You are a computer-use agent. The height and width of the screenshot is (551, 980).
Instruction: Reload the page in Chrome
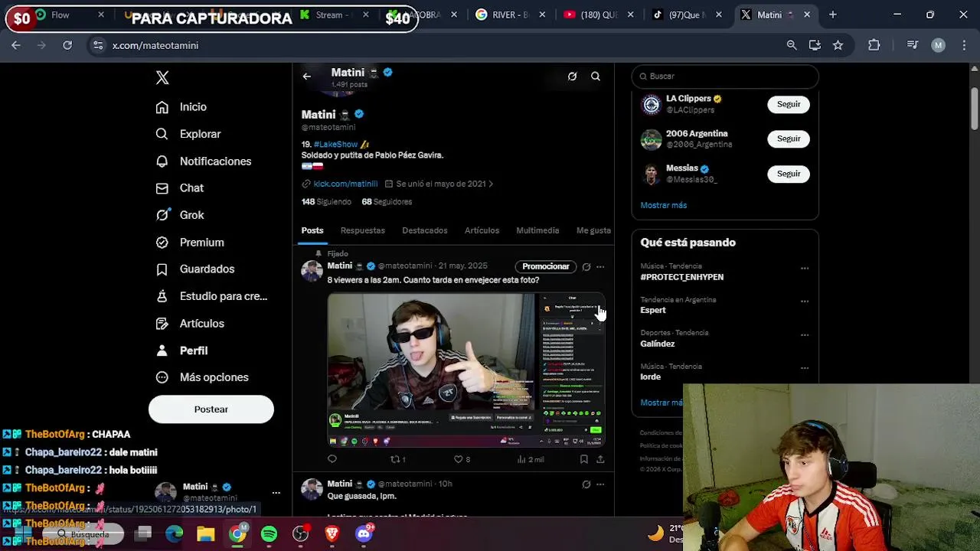(x=67, y=45)
